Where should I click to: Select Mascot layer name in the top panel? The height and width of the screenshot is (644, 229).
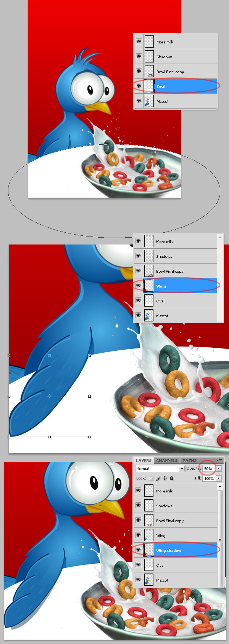[162, 101]
